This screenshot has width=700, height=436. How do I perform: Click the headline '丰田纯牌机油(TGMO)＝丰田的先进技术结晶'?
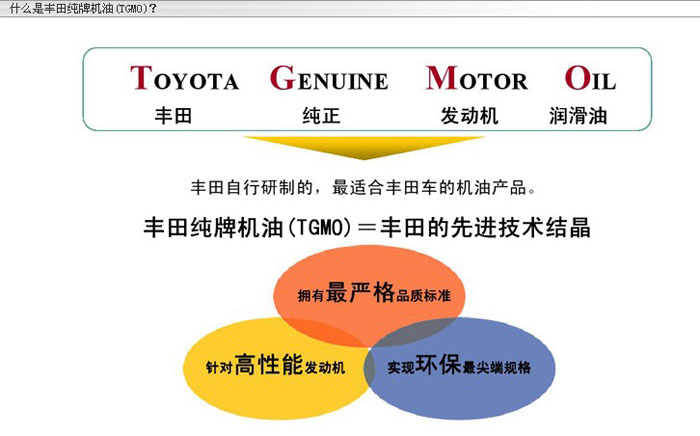click(x=367, y=227)
